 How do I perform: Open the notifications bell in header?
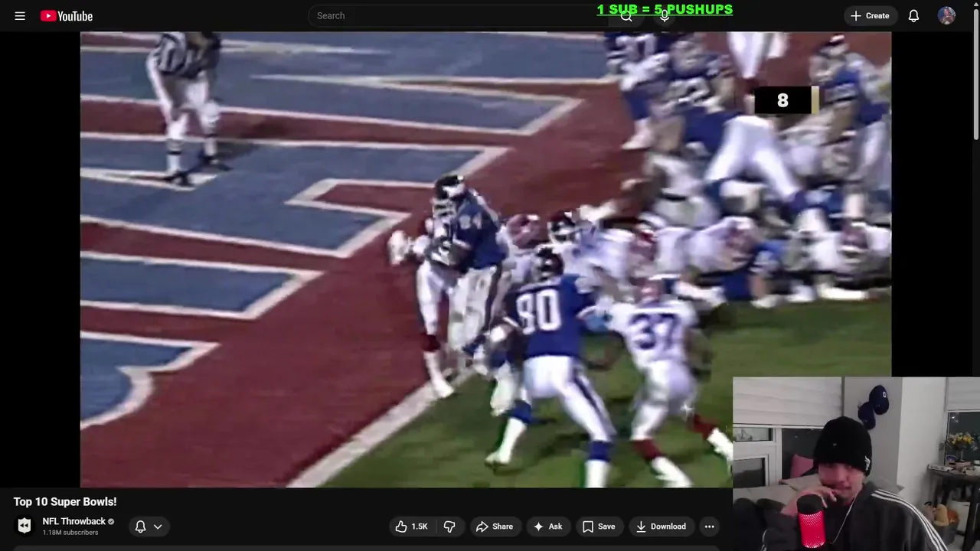pos(913,15)
